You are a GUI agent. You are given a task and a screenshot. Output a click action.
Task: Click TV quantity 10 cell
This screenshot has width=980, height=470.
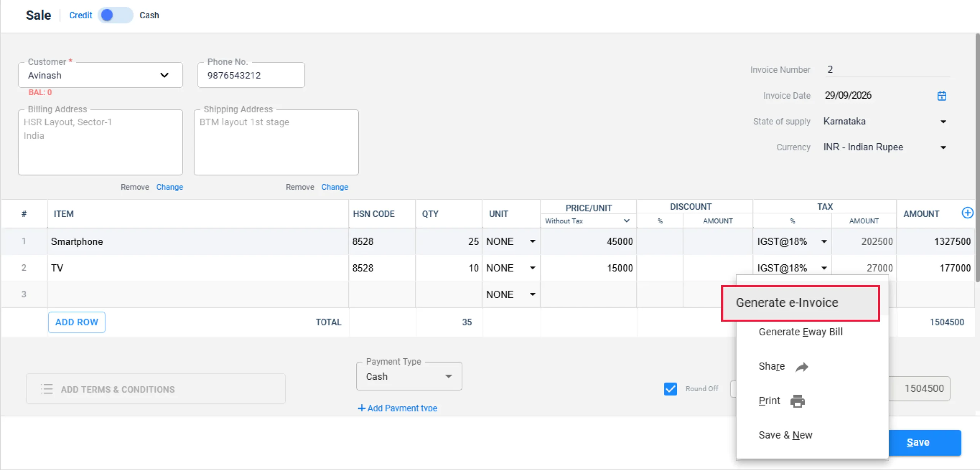click(449, 268)
